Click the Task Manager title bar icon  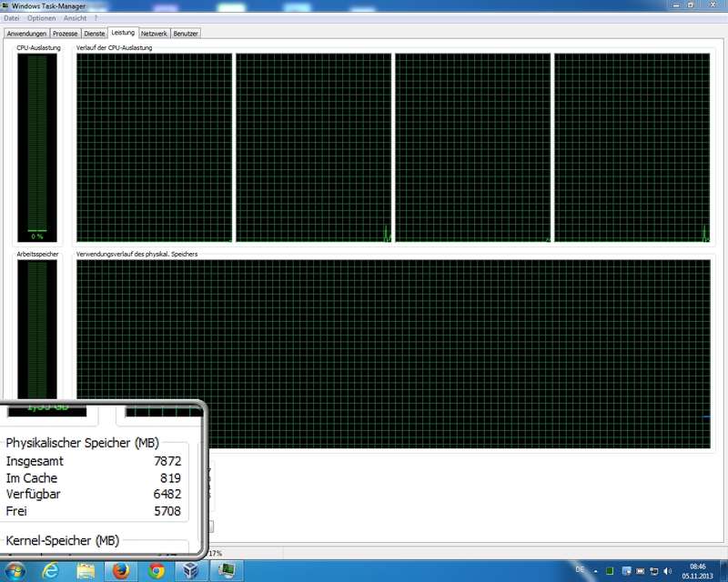point(5,5)
